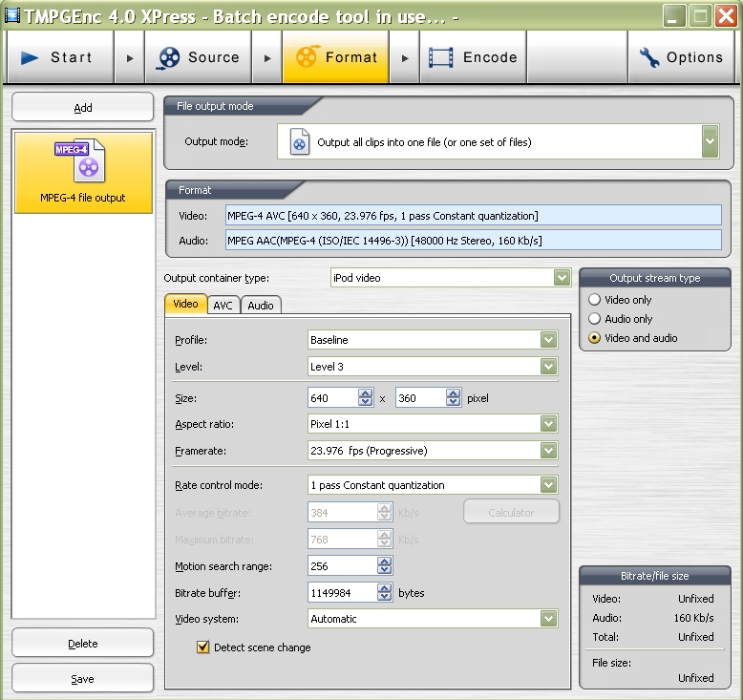This screenshot has height=700, width=743.
Task: Select Video and audio stream type
Action: pyautogui.click(x=594, y=338)
